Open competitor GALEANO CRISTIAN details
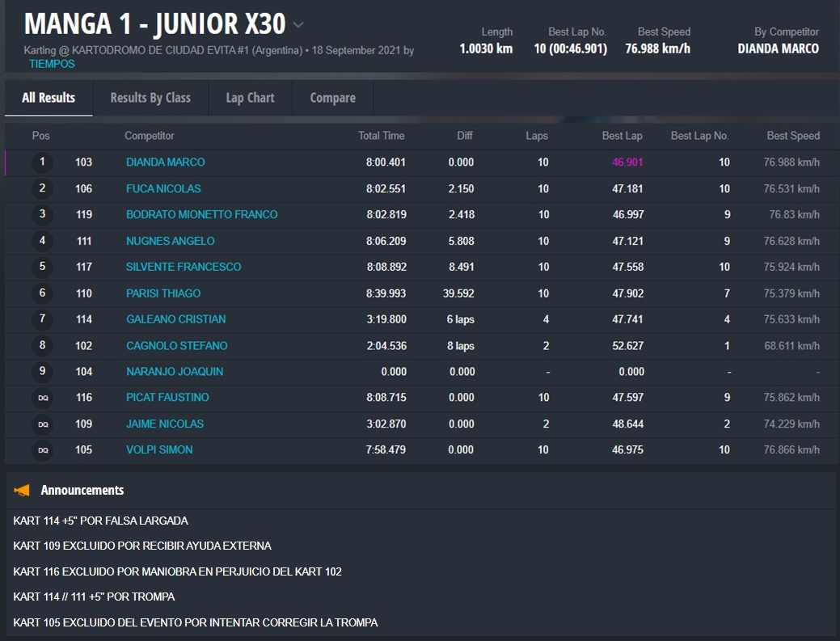This screenshot has height=641, width=840. pos(175,319)
